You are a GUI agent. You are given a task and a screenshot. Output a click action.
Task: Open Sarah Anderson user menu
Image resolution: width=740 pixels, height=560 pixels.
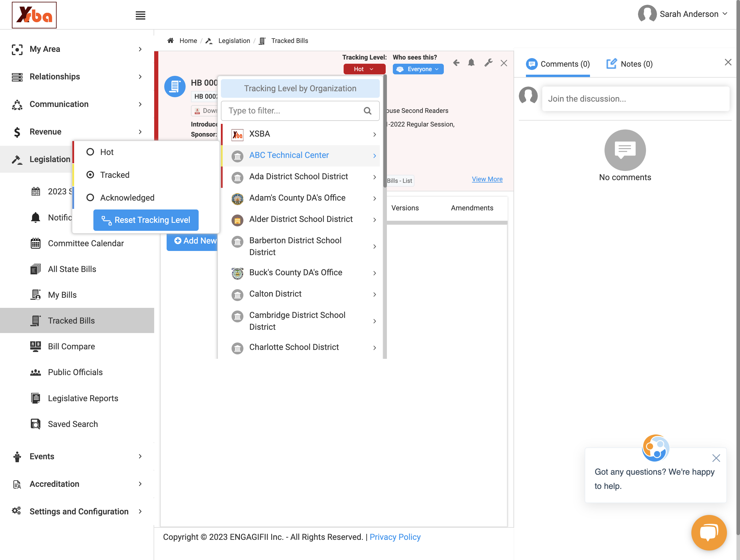(683, 14)
